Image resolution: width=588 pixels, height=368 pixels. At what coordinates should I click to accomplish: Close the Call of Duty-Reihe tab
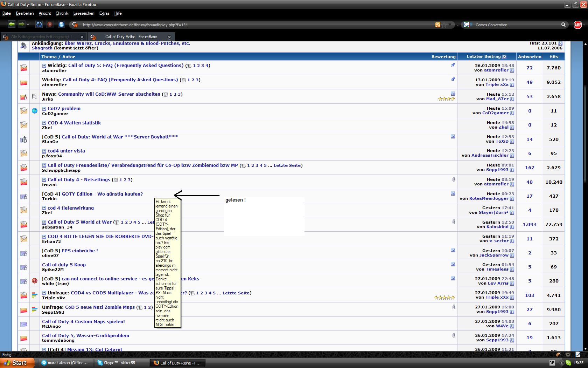click(x=169, y=37)
